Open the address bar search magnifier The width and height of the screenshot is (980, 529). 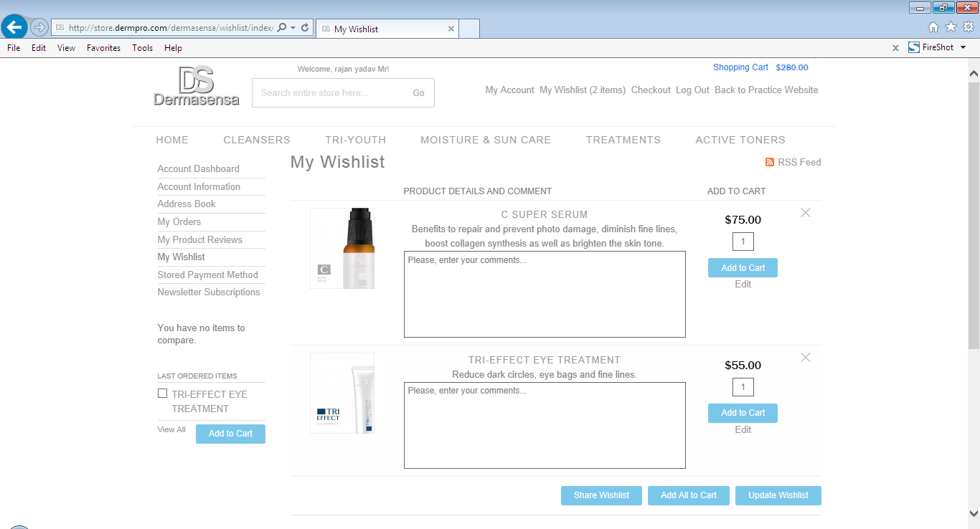click(281, 28)
